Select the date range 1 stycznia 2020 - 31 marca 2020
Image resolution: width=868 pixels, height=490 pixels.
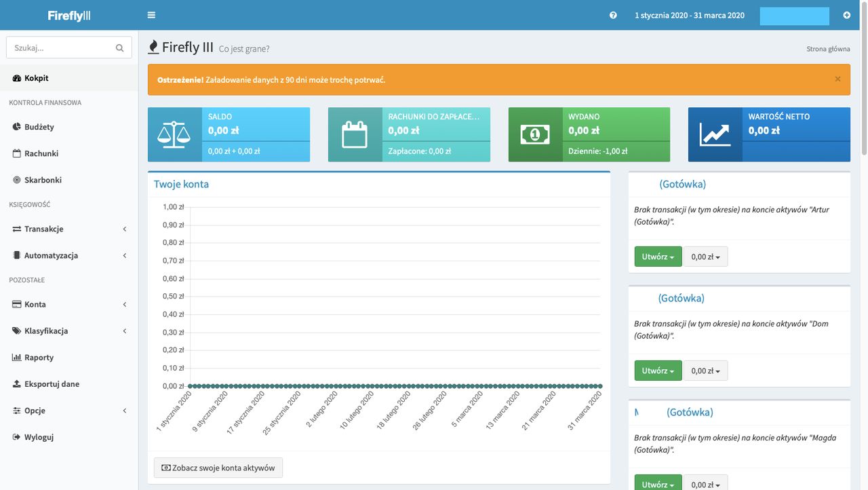point(689,15)
